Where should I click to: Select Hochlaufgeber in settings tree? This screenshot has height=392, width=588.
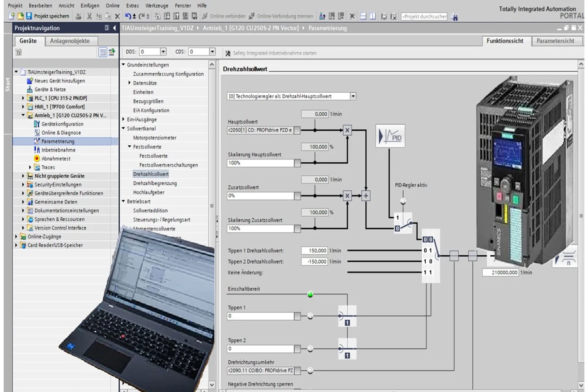(x=149, y=192)
